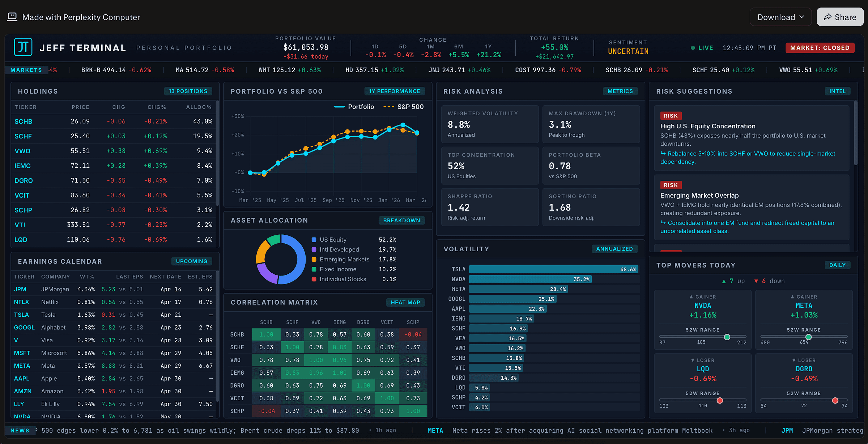Click the VWO ticker in Holdings
Image resolution: width=868 pixels, height=444 pixels.
22,151
